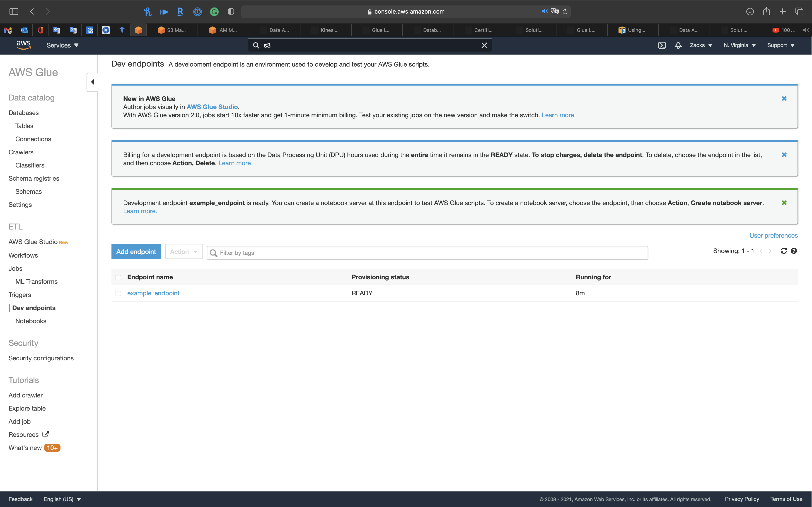Refresh the endpoints list
The image size is (812, 507).
tap(783, 251)
